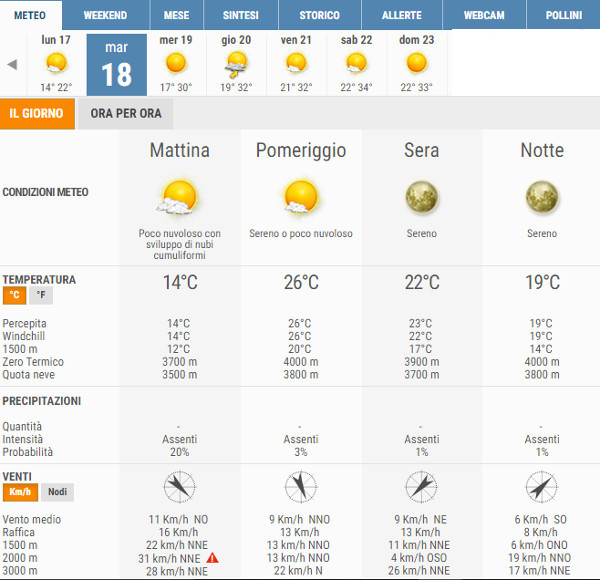Image resolution: width=600 pixels, height=580 pixels.
Task: Click the PRECIPITAZIONI heading
Action: pyautogui.click(x=42, y=401)
